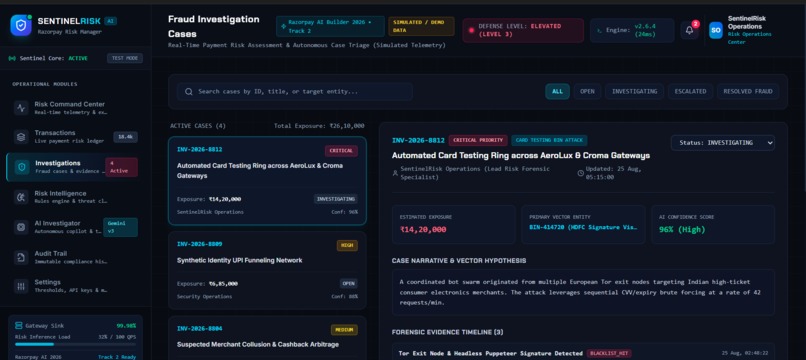Click the Defense Level red indicator dot
Screen dimensions: 806x360
tap(471, 30)
